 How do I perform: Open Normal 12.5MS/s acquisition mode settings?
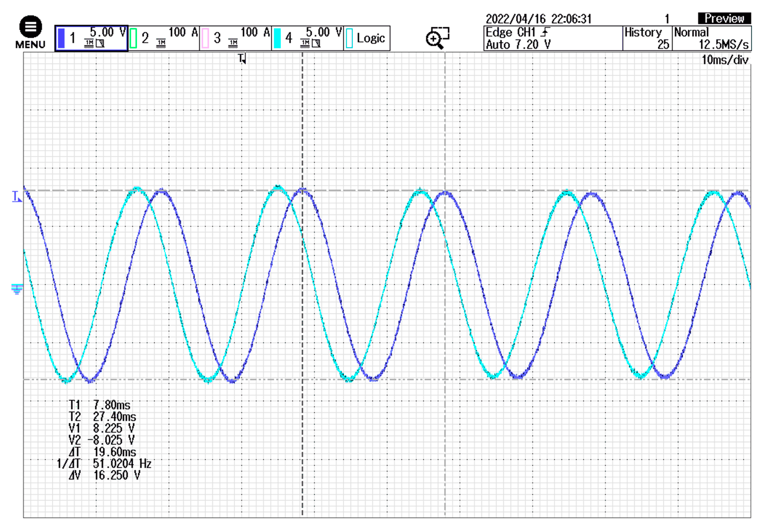(x=711, y=38)
